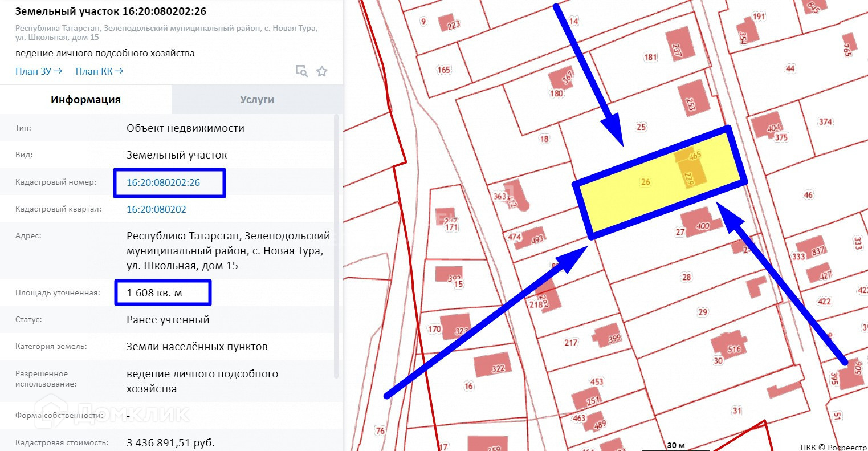This screenshot has width=868, height=451.
Task: Click the header title Земельный участок 16:20:080202:26
Action: pyautogui.click(x=111, y=11)
